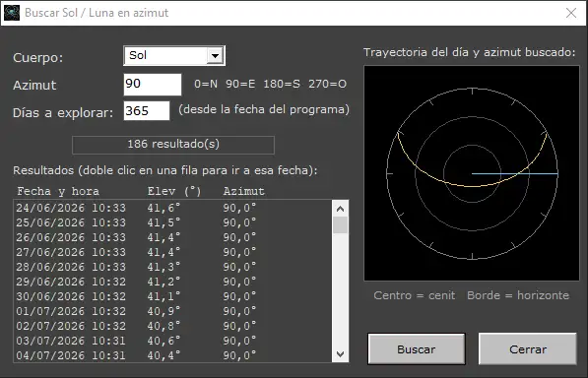This screenshot has width=588, height=378.
Task: Click the results scrollbar thumb
Action: coord(340,225)
